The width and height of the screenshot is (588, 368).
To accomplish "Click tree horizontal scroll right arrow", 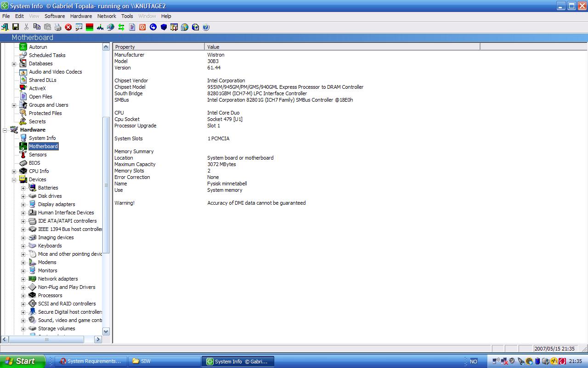I will (x=98, y=339).
